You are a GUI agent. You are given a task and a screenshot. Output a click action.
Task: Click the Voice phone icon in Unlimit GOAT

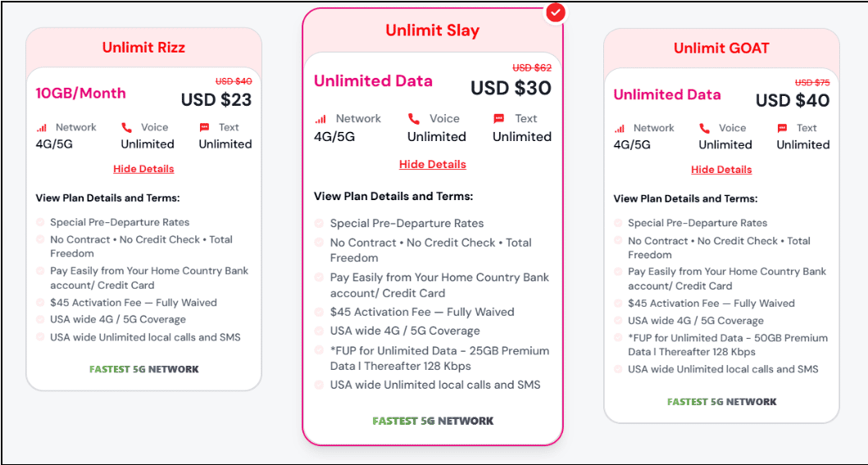click(x=704, y=129)
